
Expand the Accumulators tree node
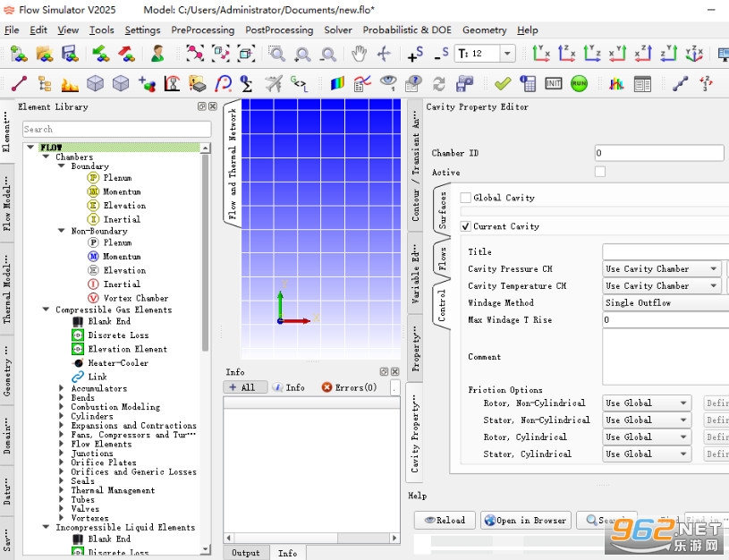click(62, 388)
